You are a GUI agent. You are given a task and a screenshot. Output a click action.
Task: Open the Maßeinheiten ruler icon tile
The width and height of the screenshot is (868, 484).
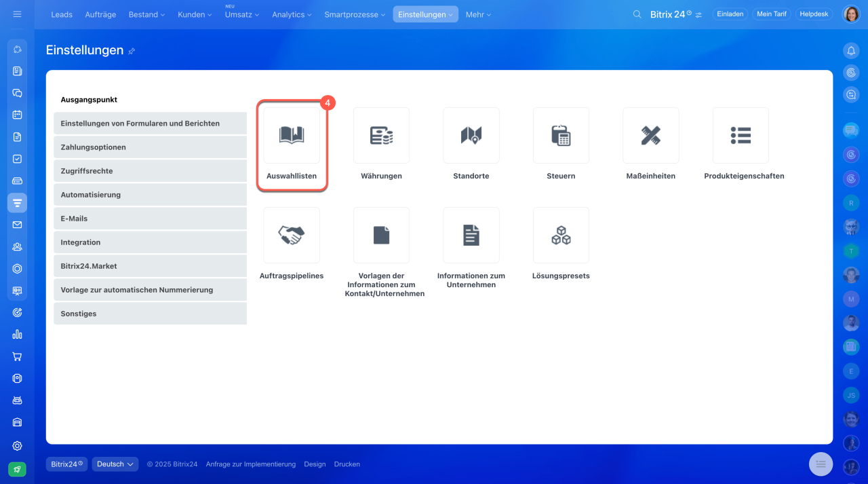651,135
